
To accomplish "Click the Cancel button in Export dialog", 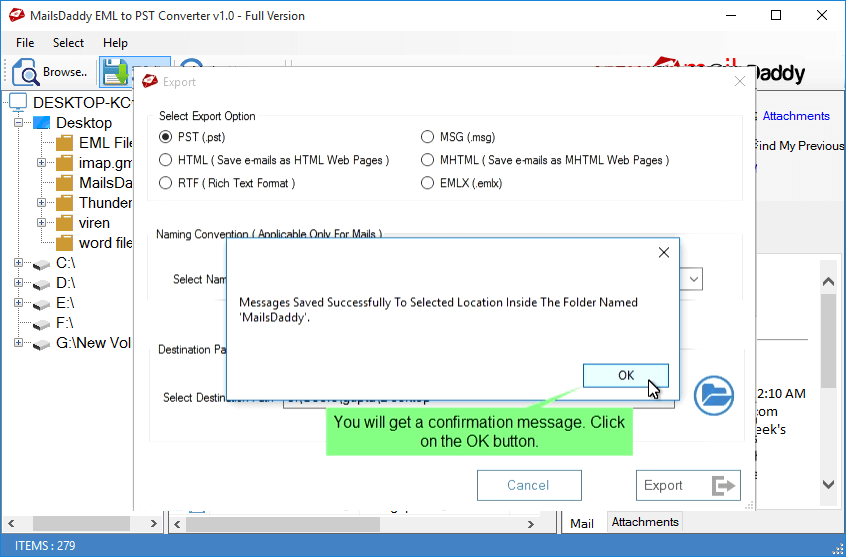I will click(x=529, y=485).
